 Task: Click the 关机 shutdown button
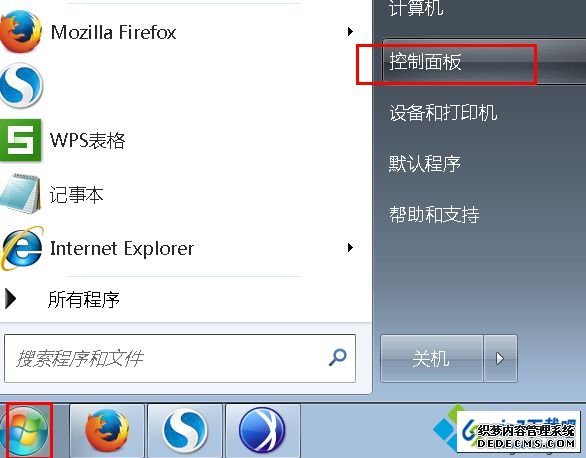[x=432, y=359]
